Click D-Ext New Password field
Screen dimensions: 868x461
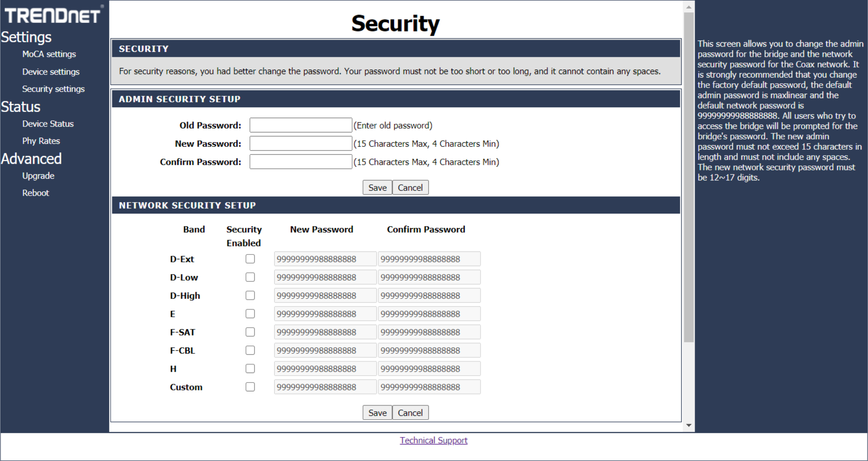pos(325,259)
